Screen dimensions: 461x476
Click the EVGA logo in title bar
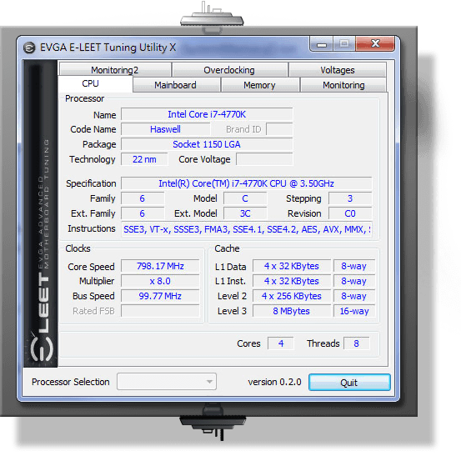(29, 48)
